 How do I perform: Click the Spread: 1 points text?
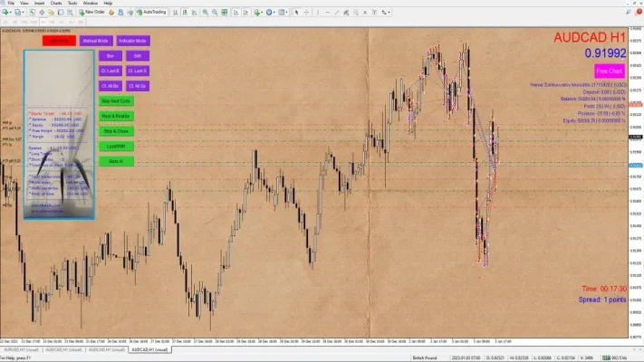point(602,300)
